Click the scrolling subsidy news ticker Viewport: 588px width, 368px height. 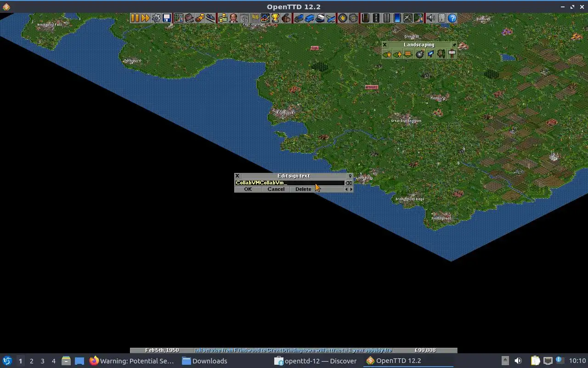[294, 350]
